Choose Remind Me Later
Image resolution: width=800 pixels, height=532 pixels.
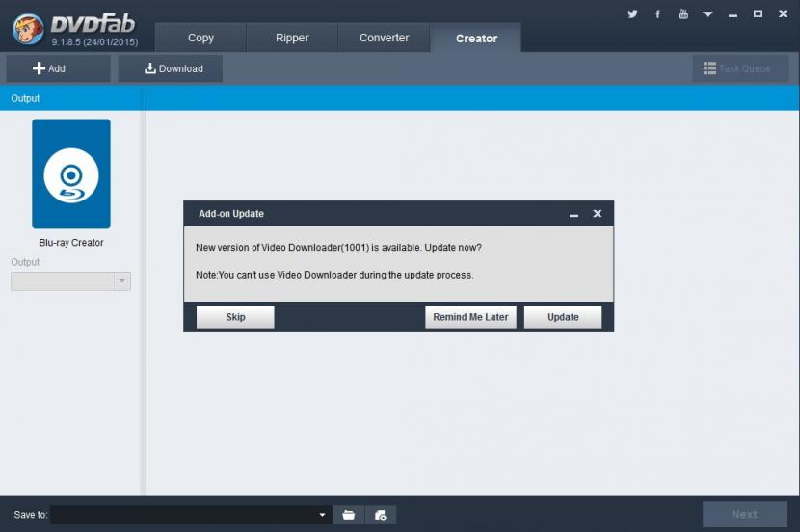[470, 317]
